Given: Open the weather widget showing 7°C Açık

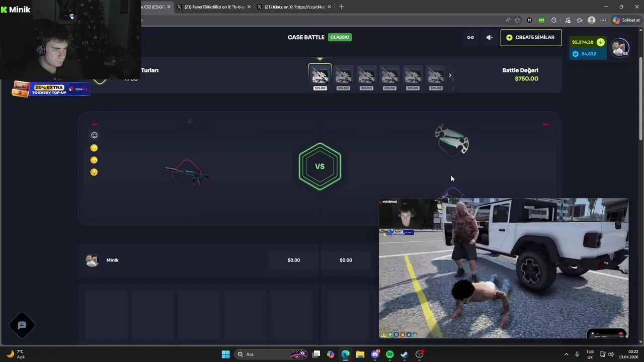Looking at the screenshot, I should coord(15,354).
